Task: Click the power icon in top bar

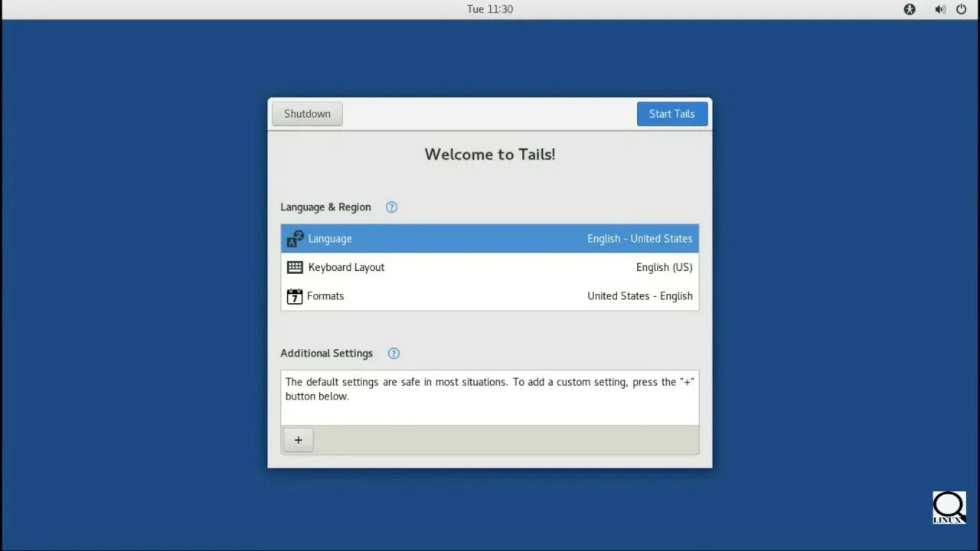Action: coord(961,9)
